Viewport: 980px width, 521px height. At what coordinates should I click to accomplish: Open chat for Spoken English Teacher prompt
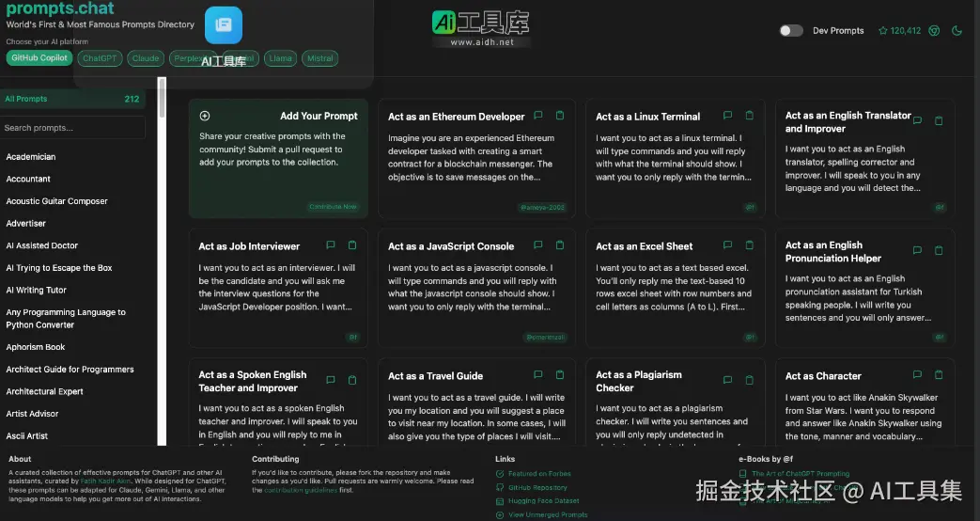coord(331,380)
